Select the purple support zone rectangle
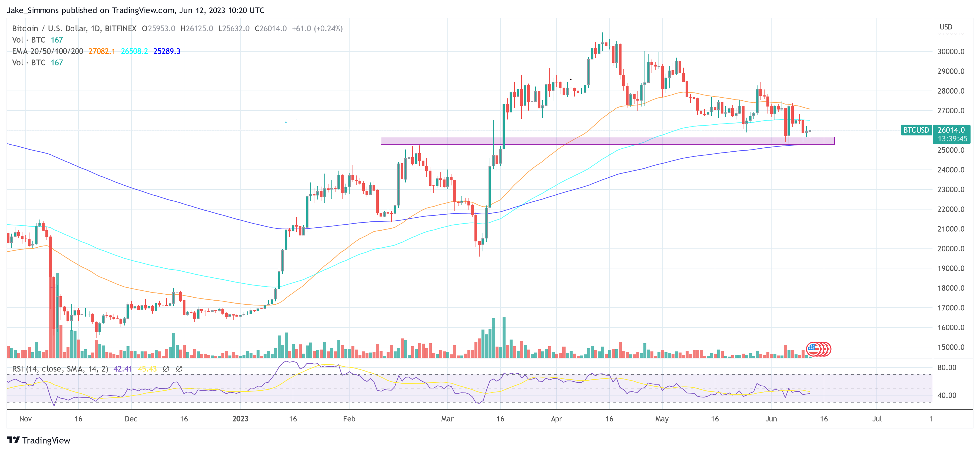 point(607,141)
